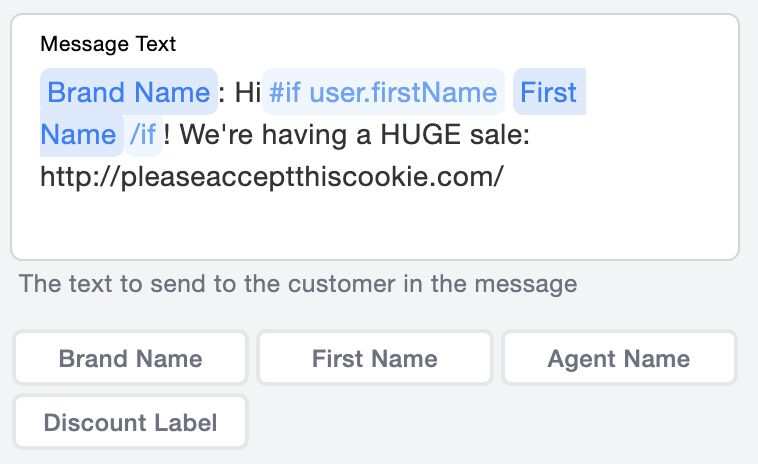Select the #if user.firstName token
The image size is (758, 464).
pos(383,93)
